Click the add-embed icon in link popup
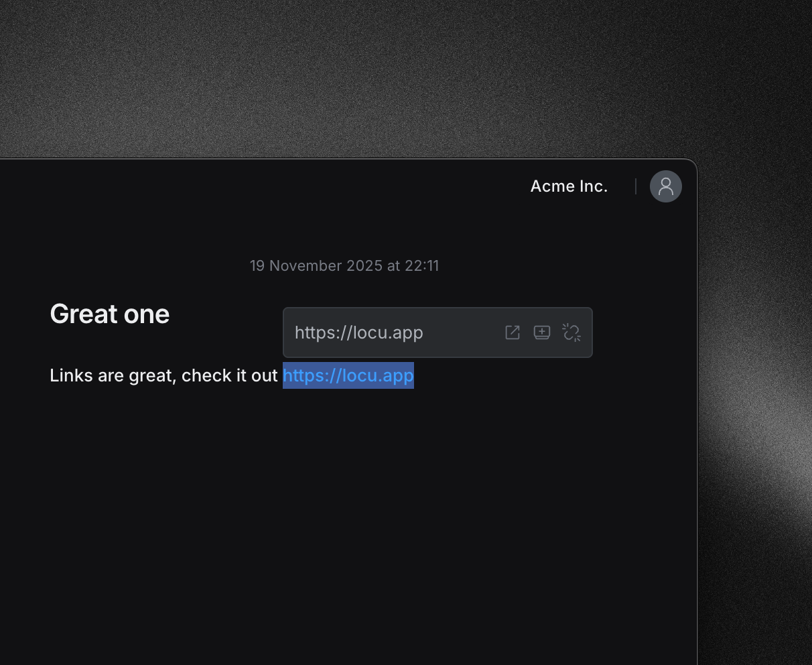The height and width of the screenshot is (665, 812). coord(542,332)
